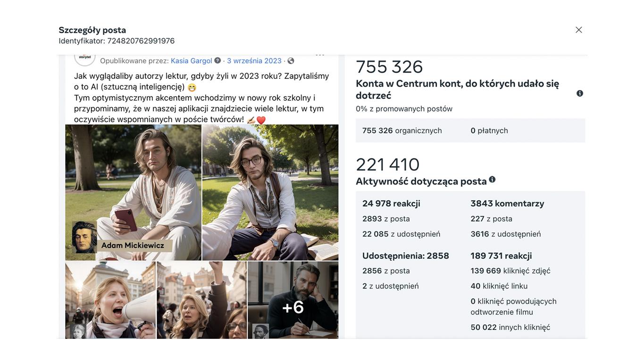644x362 pixels.
Task: Show info for Aktywność dotycząca posta
Action: pyautogui.click(x=492, y=180)
